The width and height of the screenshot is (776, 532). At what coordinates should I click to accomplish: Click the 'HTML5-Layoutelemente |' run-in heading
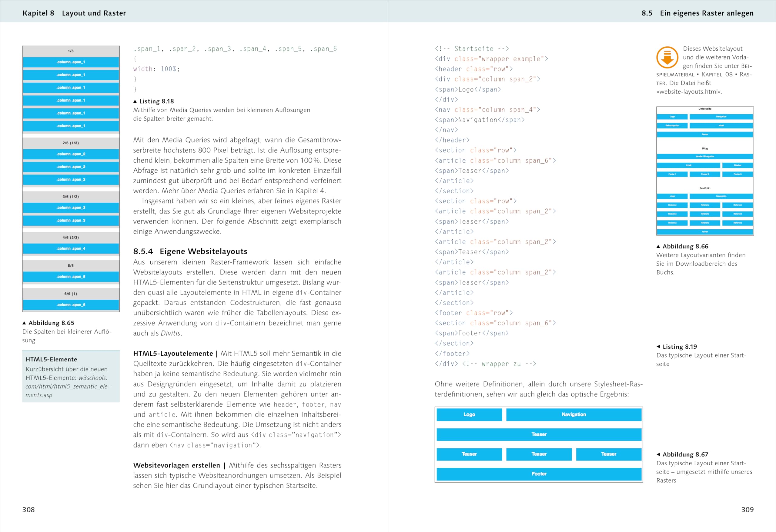tap(176, 354)
